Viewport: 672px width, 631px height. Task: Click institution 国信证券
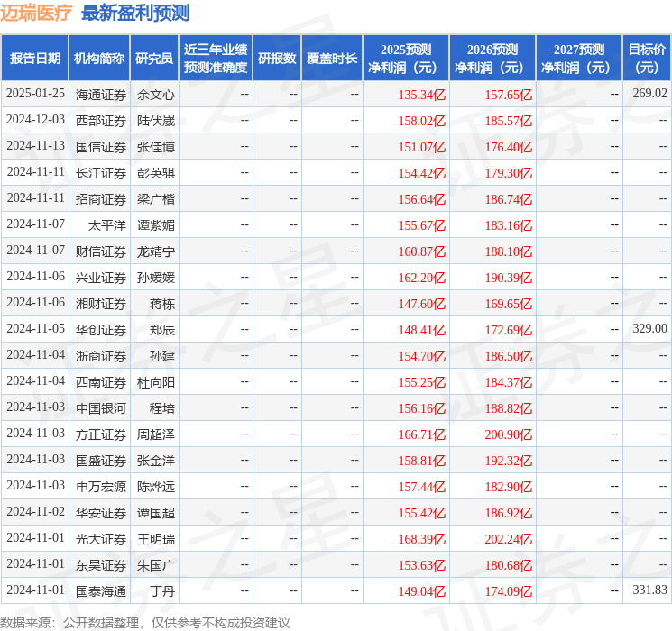(101, 147)
